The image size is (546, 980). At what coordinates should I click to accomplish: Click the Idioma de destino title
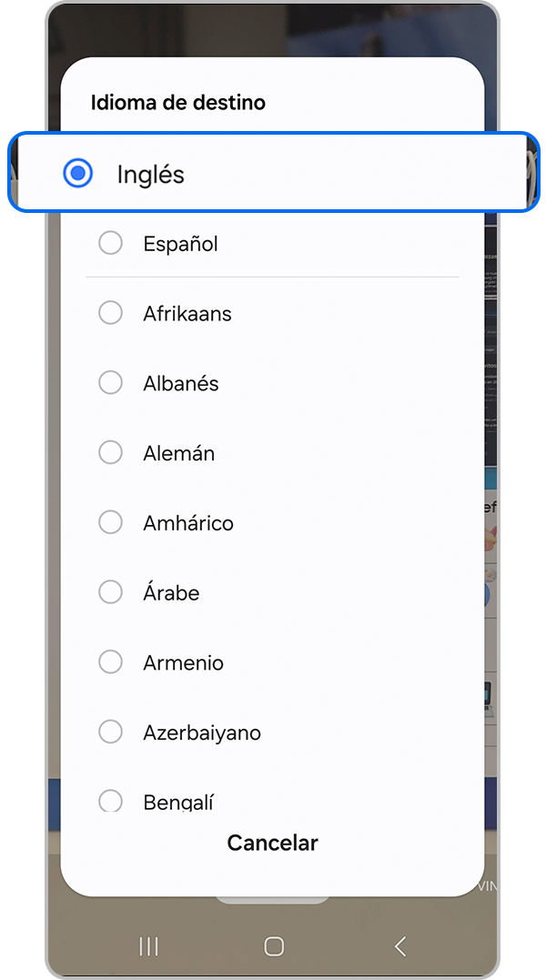click(x=177, y=103)
